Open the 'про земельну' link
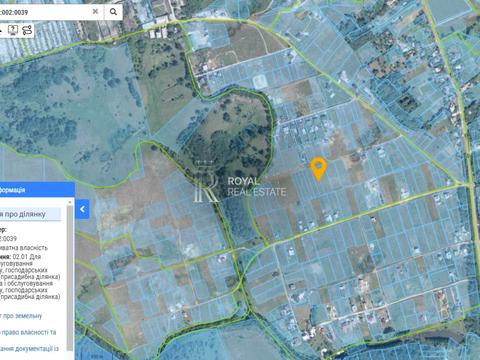480x360 pixels. pos(21,316)
